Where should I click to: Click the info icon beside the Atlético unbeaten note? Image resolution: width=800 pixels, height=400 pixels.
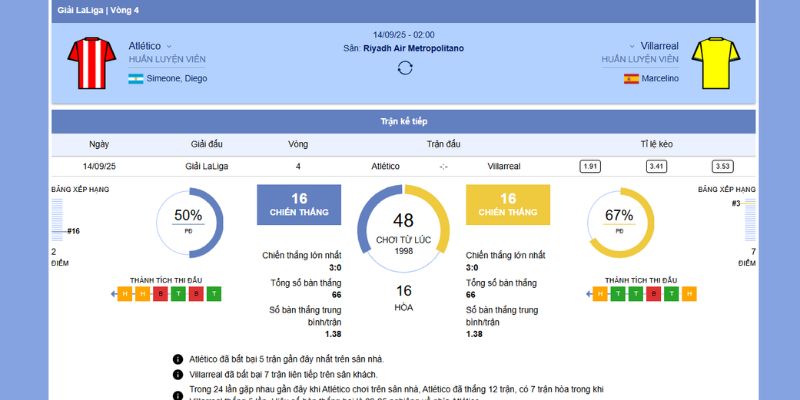[178, 358]
